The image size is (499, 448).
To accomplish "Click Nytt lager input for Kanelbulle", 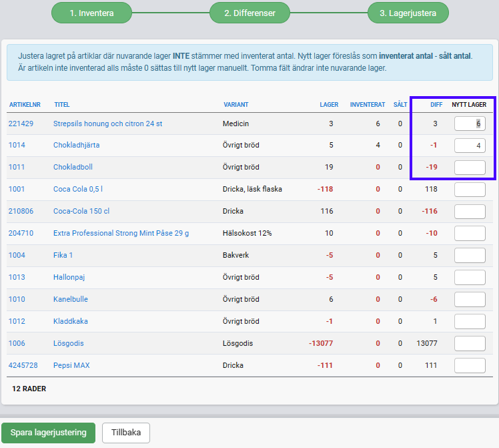I will [470, 300].
